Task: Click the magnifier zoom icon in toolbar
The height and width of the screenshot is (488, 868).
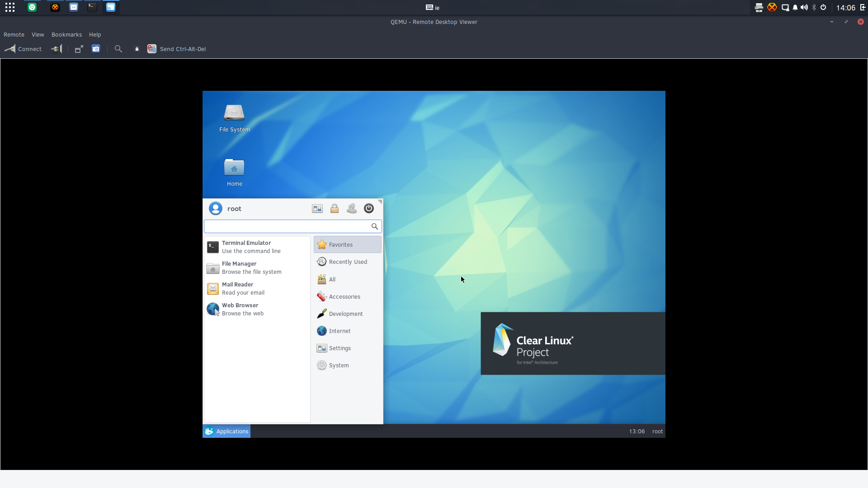Action: point(118,49)
